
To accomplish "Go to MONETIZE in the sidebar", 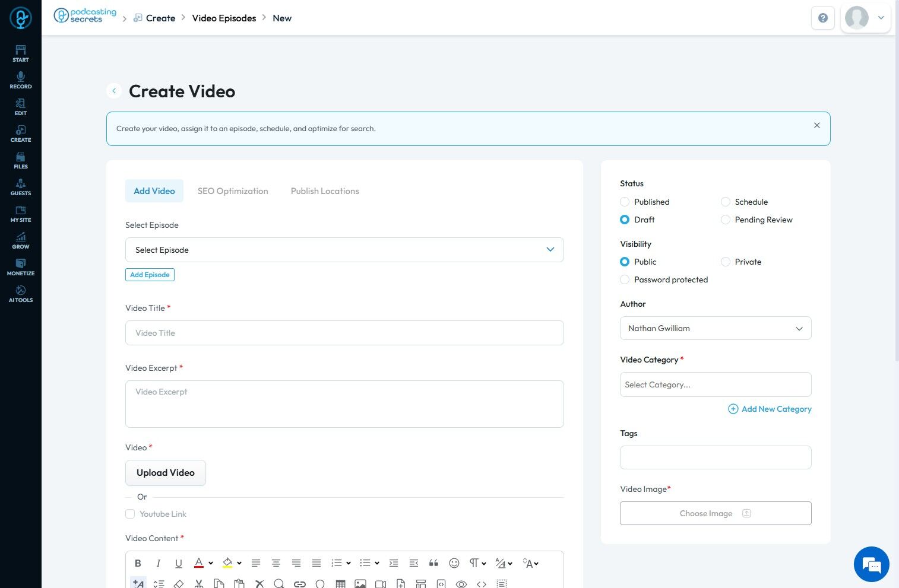I will click(x=21, y=267).
